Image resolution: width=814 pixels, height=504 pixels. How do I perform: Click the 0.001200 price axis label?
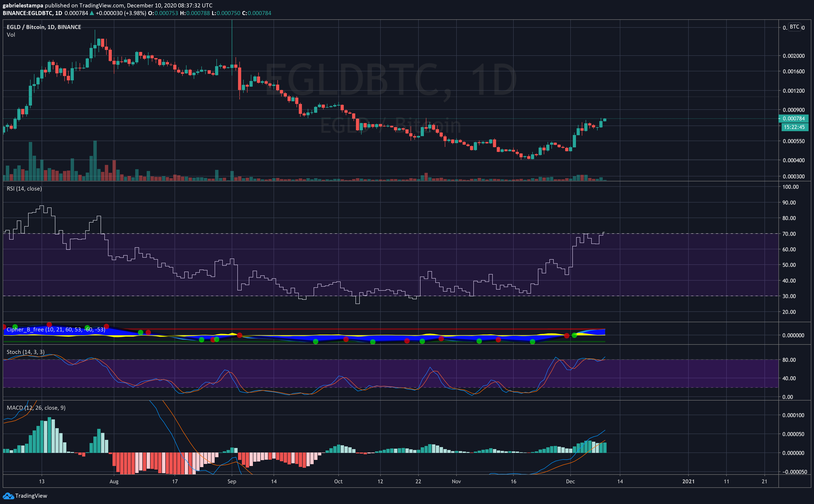793,91
